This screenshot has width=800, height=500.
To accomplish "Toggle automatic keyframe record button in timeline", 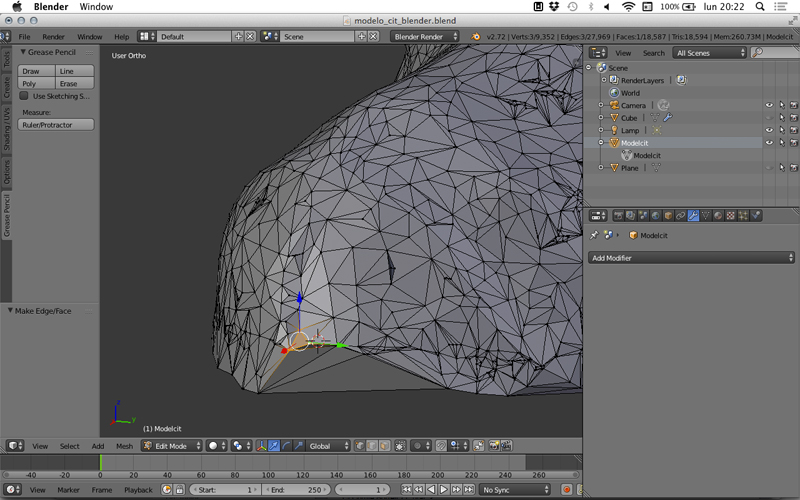I will pyautogui.click(x=566, y=490).
